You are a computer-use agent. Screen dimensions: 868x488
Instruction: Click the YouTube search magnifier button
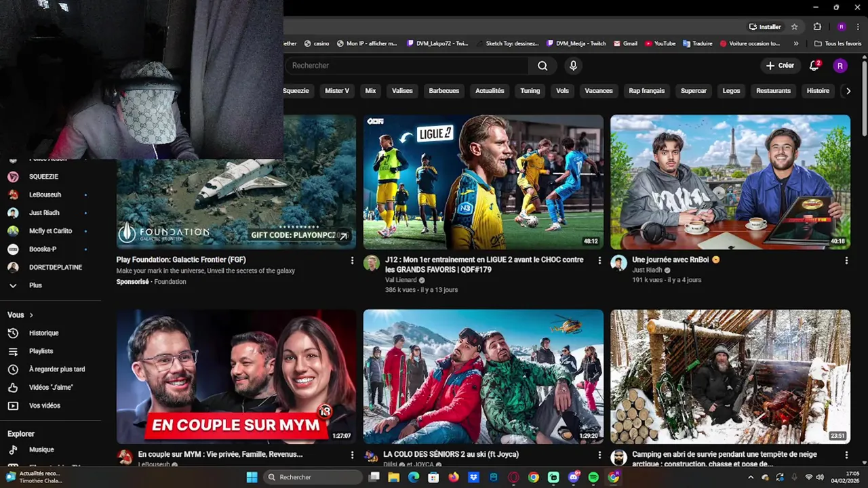point(542,66)
